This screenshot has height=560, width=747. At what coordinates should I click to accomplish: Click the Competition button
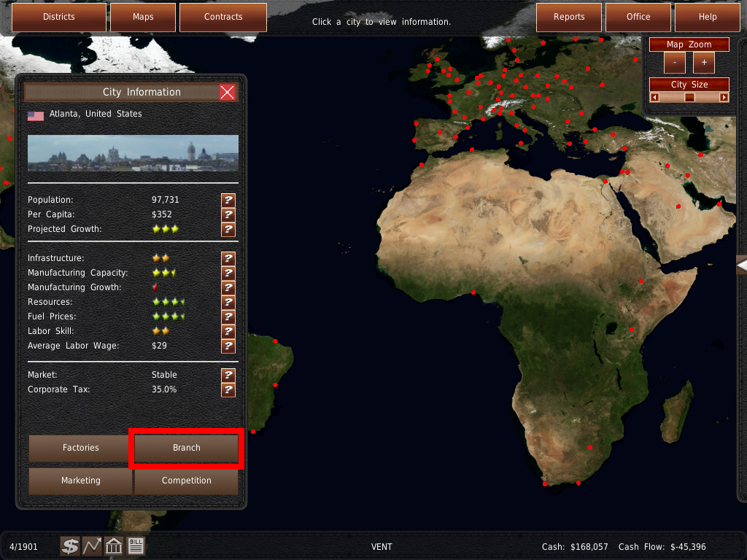click(186, 481)
